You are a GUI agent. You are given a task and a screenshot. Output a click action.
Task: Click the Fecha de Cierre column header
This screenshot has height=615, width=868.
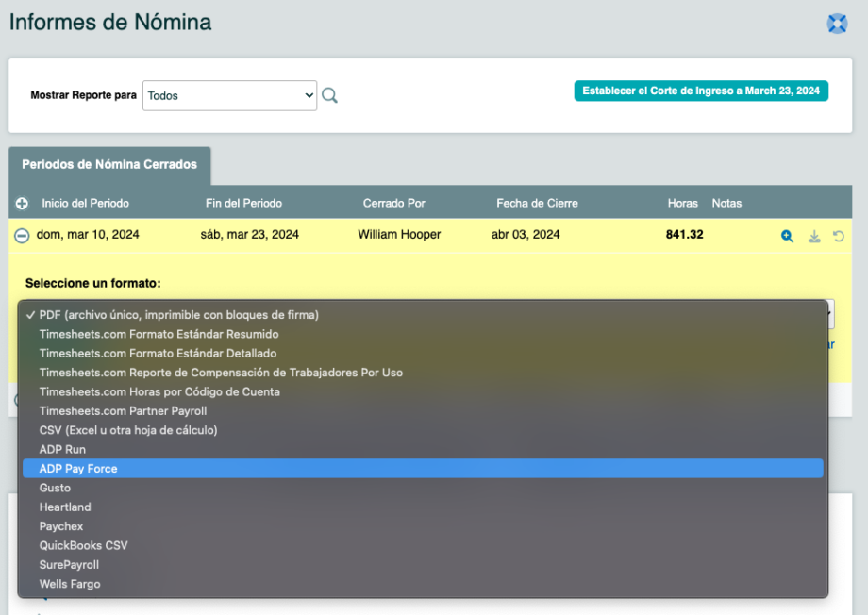point(537,204)
